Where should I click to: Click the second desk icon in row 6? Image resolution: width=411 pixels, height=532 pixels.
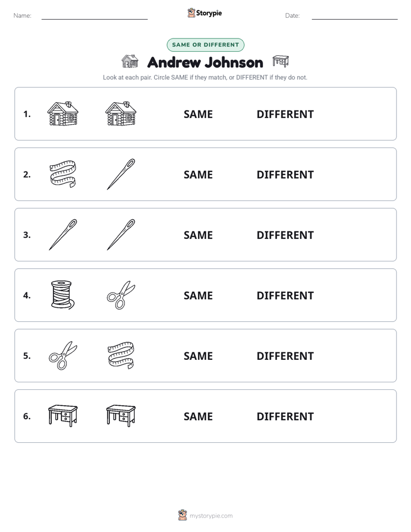pos(121,416)
